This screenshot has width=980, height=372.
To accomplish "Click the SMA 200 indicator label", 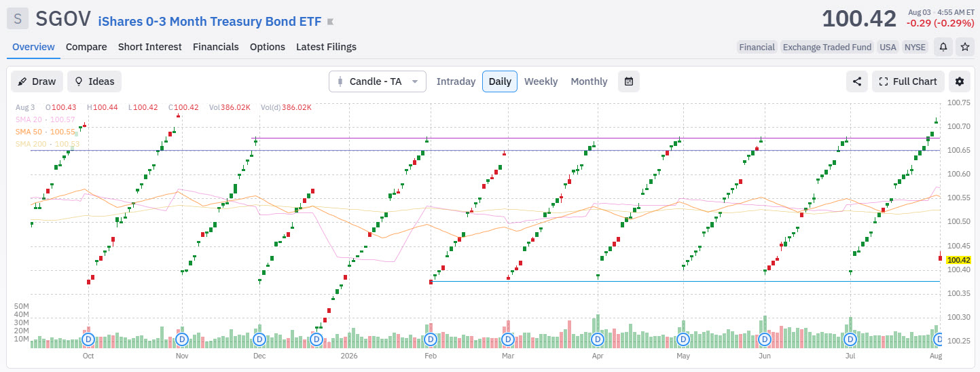I will click(x=48, y=144).
